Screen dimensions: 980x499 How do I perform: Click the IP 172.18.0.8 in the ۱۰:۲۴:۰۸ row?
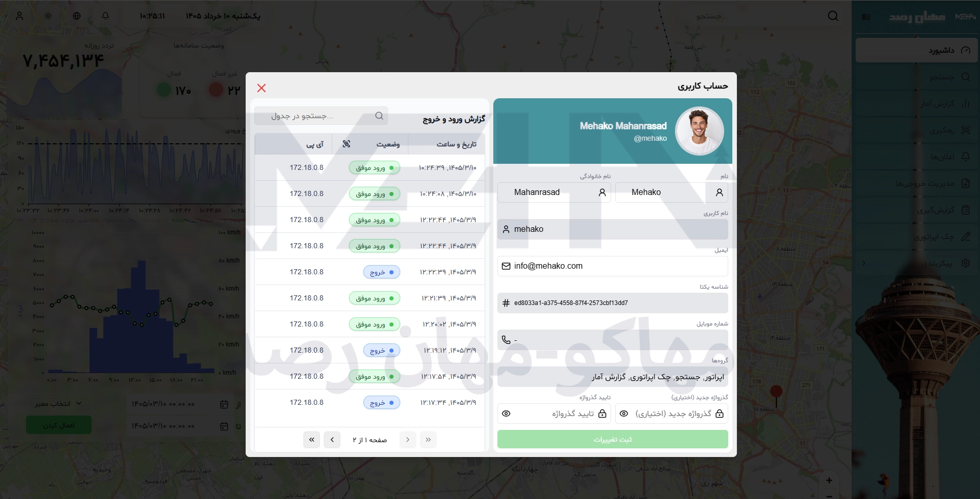307,193
